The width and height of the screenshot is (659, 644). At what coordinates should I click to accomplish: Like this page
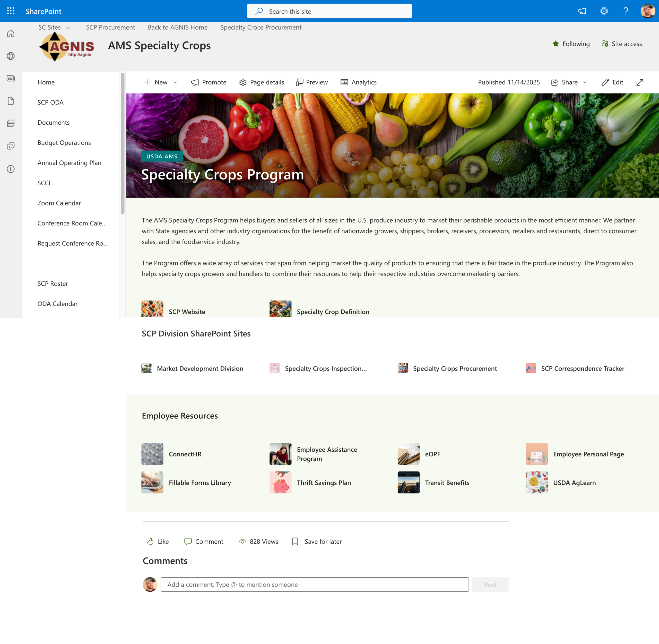click(x=158, y=542)
